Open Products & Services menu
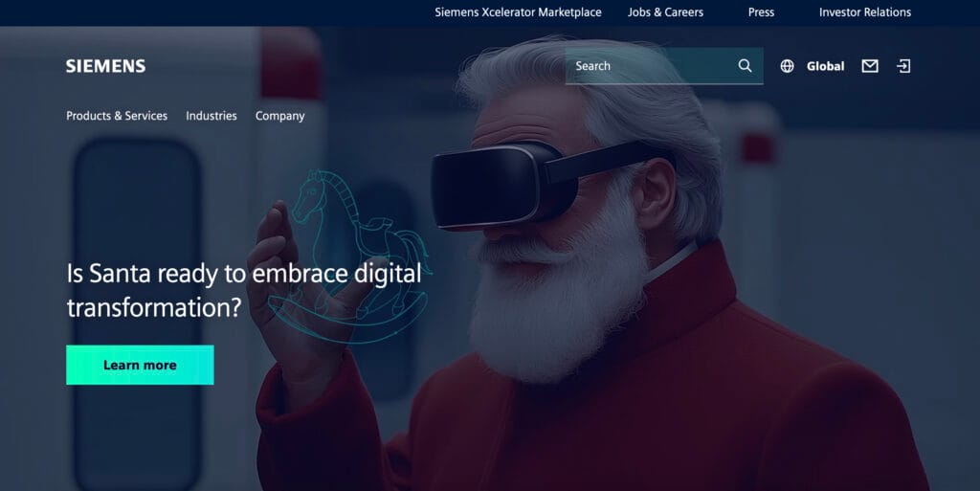The width and height of the screenshot is (980, 491). (117, 116)
